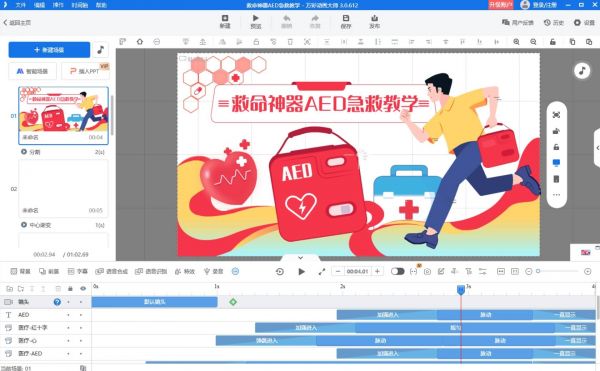Click the timeline zoom slider handle
The image size is (600, 371).
(x=538, y=271)
